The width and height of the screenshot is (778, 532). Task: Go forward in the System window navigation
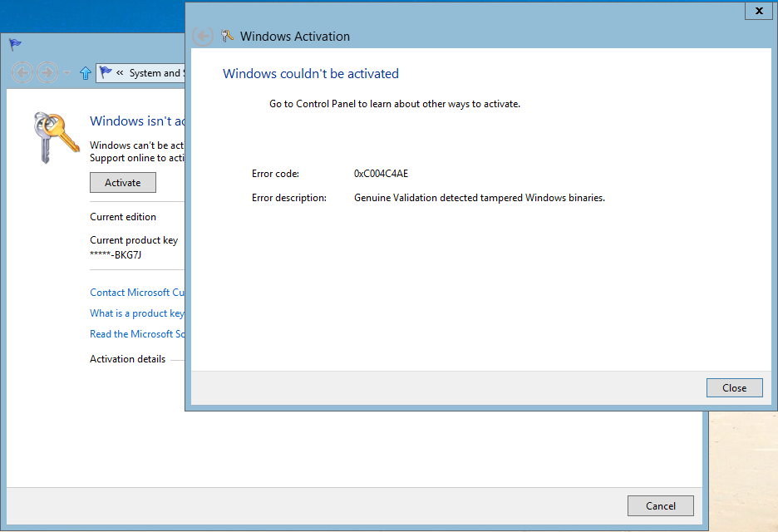47,73
